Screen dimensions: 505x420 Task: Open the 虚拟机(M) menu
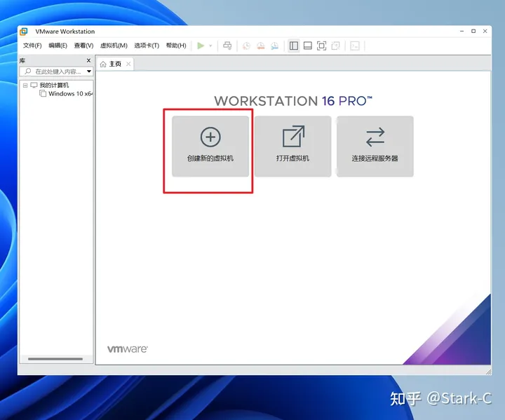(114, 46)
